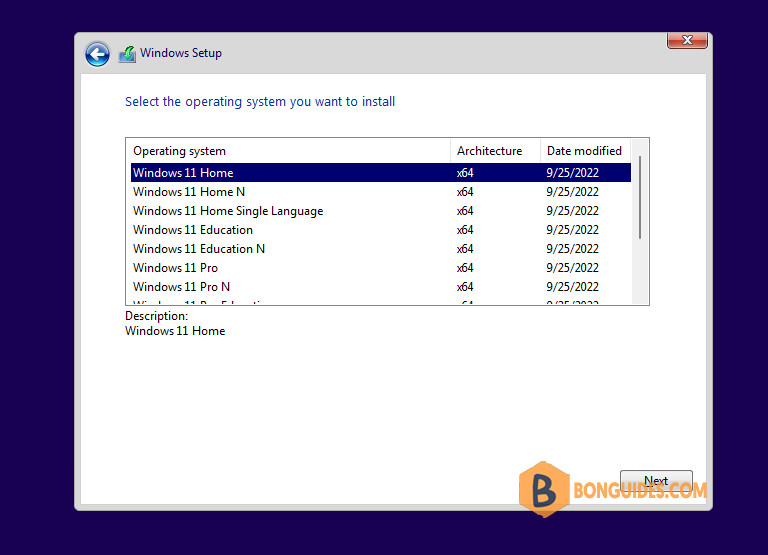Click the Windows Setup icon in title bar

pyautogui.click(x=127, y=53)
